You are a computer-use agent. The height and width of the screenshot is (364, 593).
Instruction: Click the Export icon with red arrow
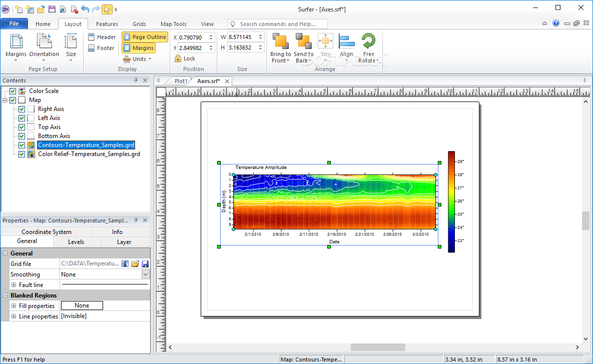coord(74,9)
